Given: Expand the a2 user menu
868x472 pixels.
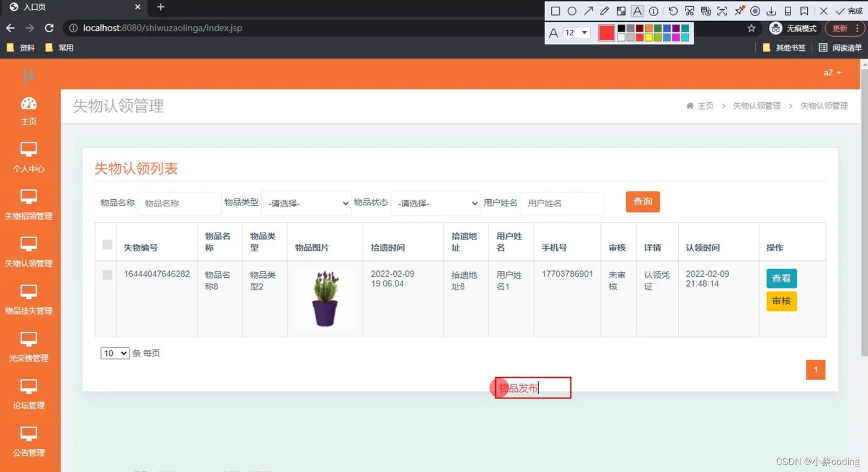Looking at the screenshot, I should [832, 73].
